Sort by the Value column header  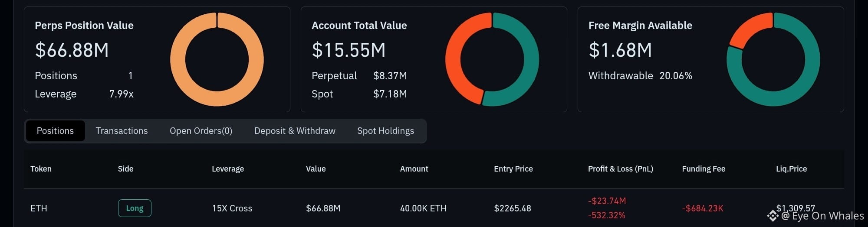click(x=316, y=169)
